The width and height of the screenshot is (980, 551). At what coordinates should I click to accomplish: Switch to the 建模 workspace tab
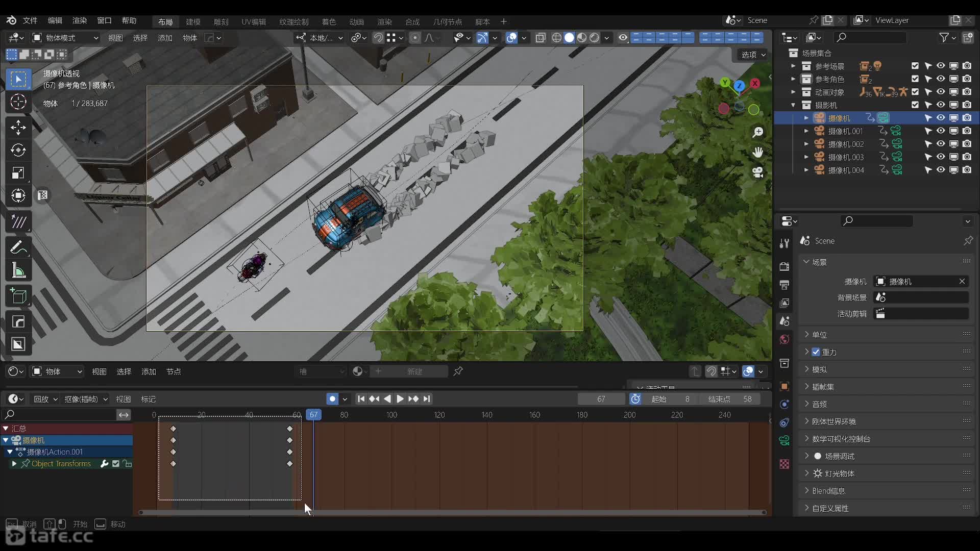(x=193, y=21)
